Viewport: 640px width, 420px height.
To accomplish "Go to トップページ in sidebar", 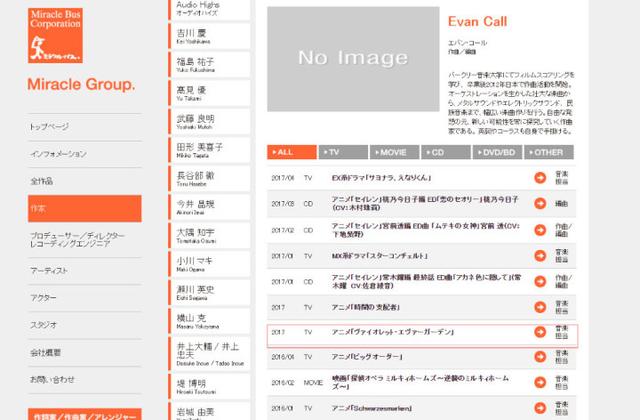I will 84,127.
